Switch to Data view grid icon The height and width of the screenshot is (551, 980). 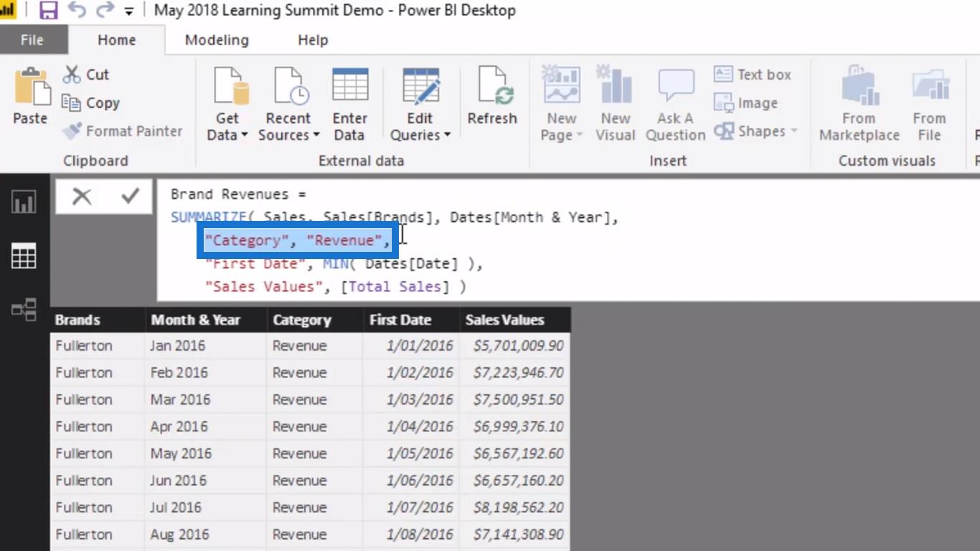[x=24, y=255]
